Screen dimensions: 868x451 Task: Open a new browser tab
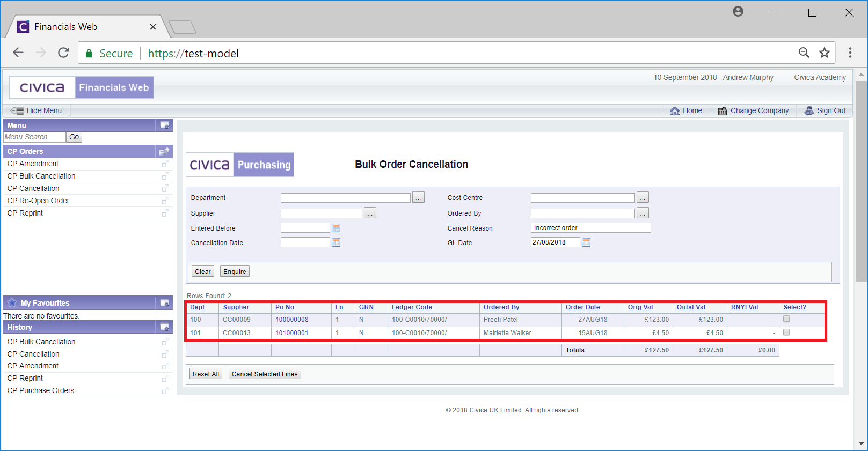(x=183, y=27)
